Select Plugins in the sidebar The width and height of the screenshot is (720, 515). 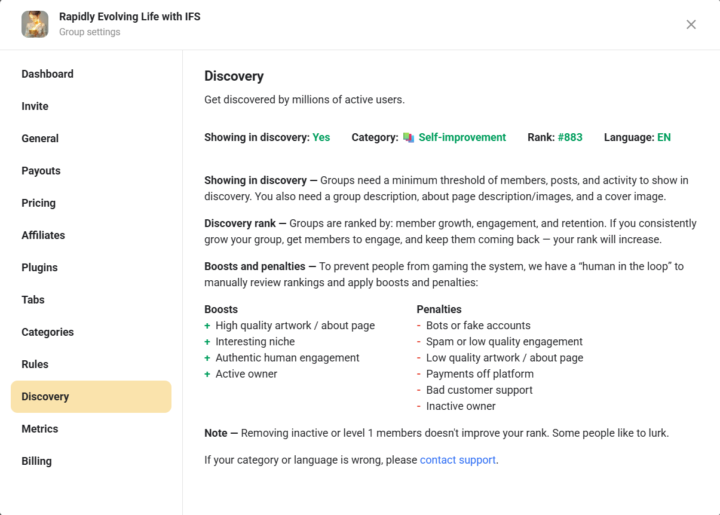[x=40, y=268]
